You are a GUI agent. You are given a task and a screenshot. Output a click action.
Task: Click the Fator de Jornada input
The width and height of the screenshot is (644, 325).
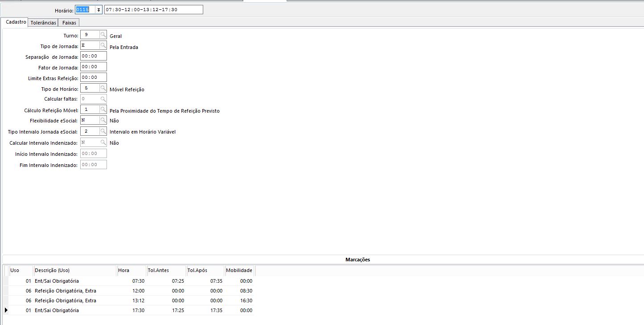pos(93,67)
